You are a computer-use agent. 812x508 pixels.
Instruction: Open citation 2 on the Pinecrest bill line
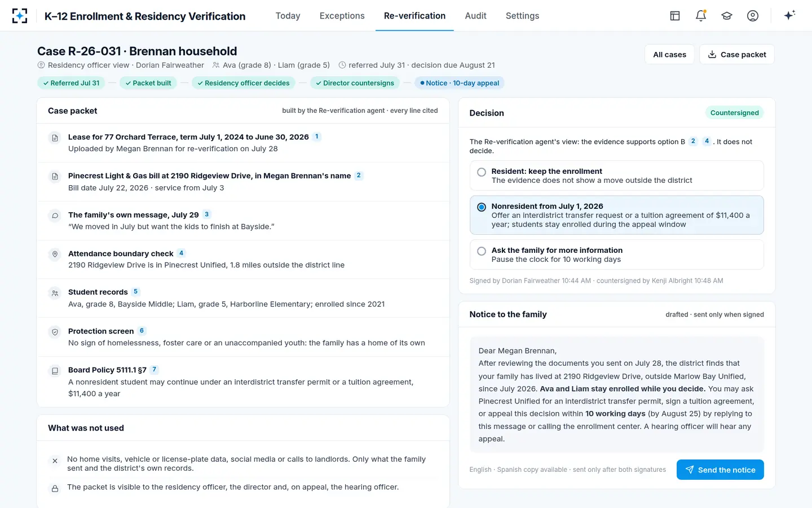tap(359, 176)
